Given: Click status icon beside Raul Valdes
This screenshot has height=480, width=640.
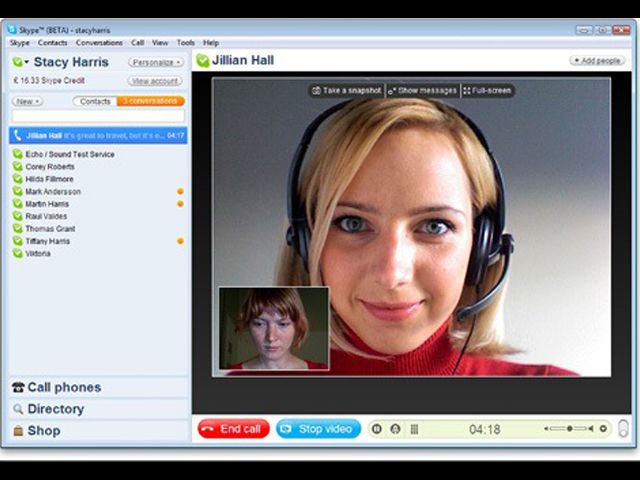Looking at the screenshot, I should (18, 216).
